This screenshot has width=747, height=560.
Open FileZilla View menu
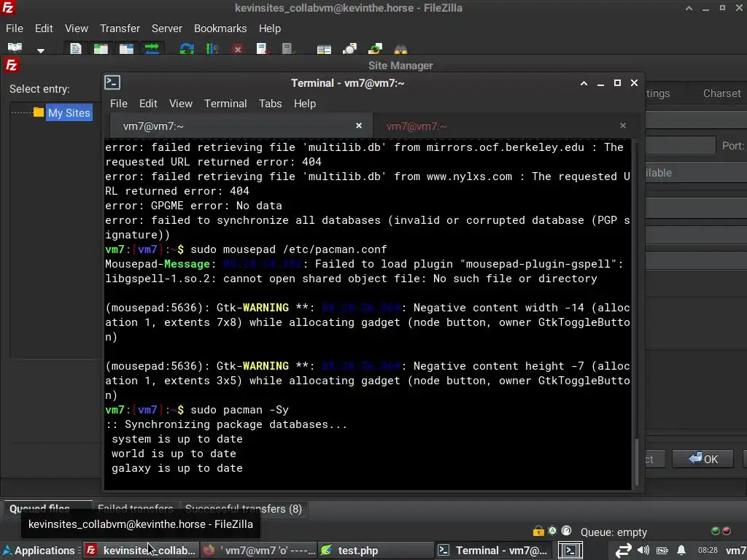pyautogui.click(x=76, y=28)
